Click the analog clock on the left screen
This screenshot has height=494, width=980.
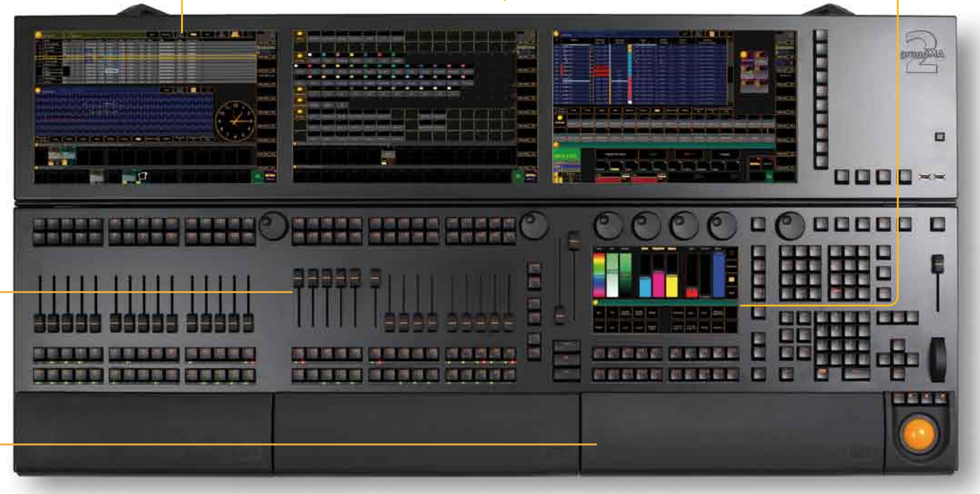click(x=235, y=121)
